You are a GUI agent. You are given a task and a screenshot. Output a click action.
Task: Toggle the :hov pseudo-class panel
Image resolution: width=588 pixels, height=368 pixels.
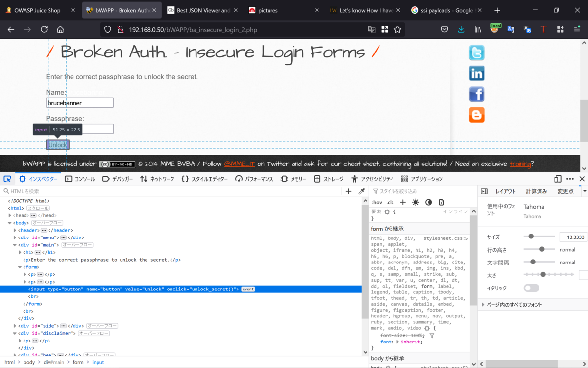(x=377, y=202)
